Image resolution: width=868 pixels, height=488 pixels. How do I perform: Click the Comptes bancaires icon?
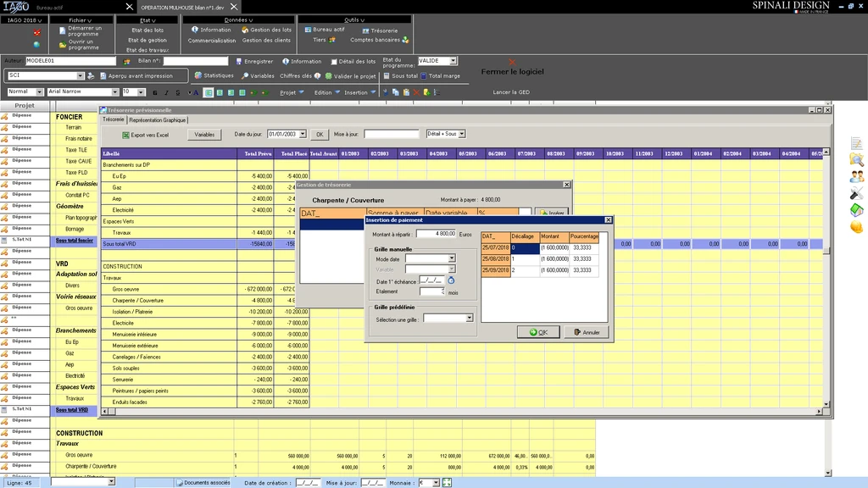pyautogui.click(x=406, y=40)
